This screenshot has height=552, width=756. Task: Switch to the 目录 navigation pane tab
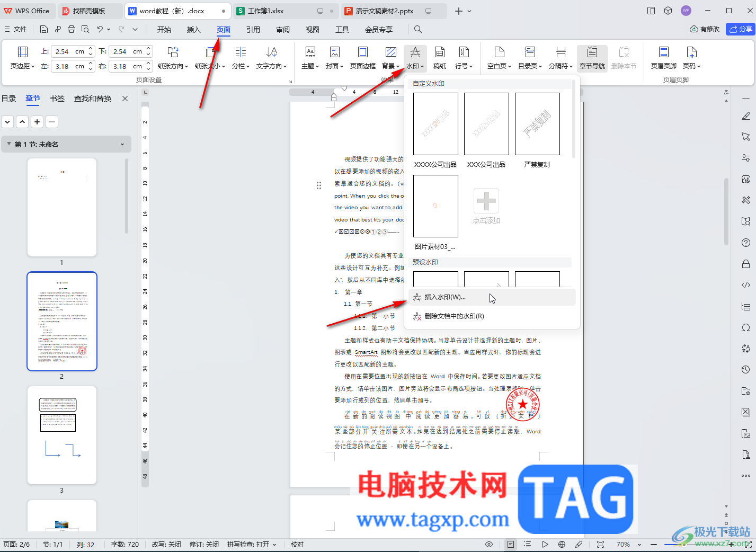pos(8,99)
